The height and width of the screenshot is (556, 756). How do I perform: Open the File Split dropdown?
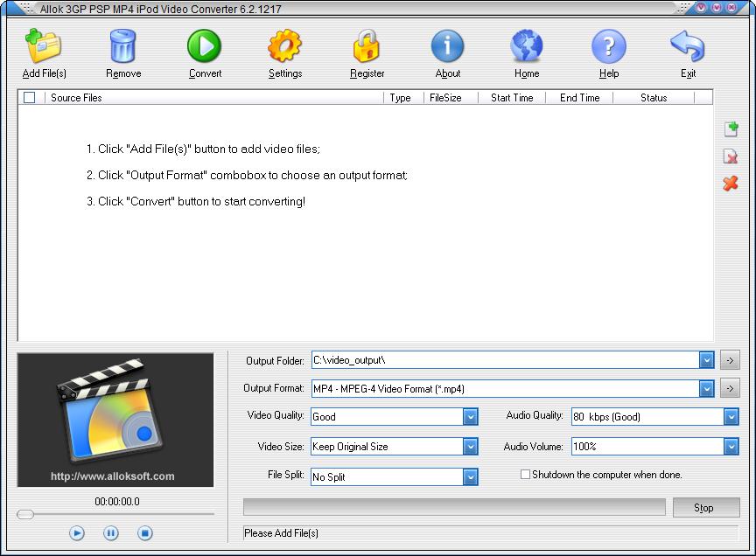(x=471, y=477)
